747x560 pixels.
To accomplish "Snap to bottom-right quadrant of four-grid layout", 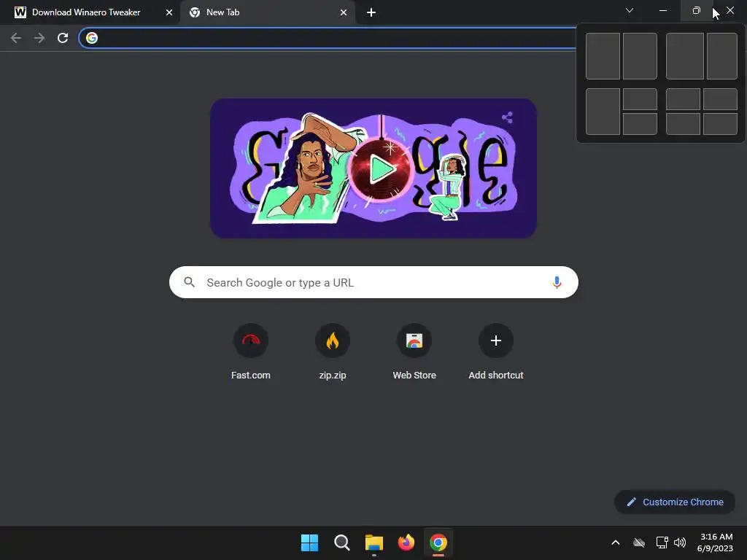I will coord(720,124).
